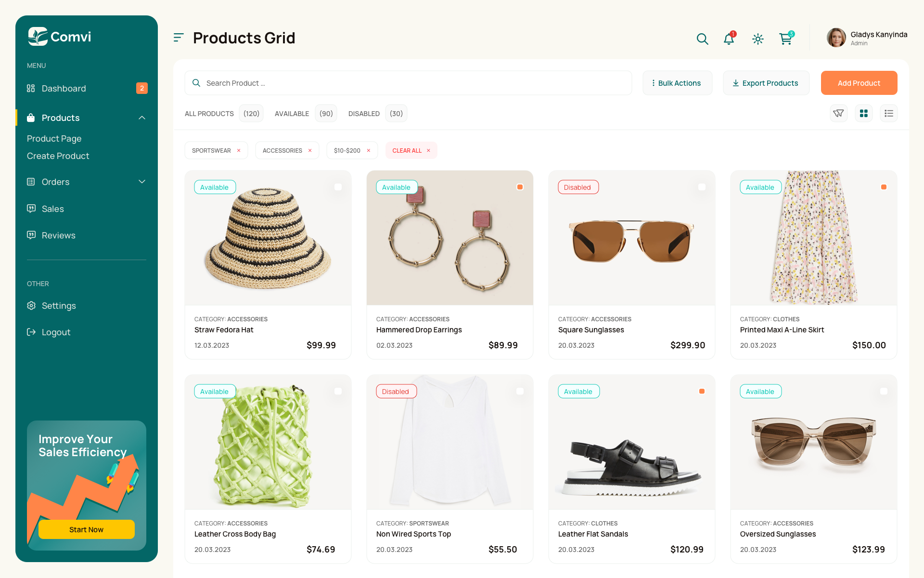Select the Reviews section in the sidebar

tap(58, 235)
